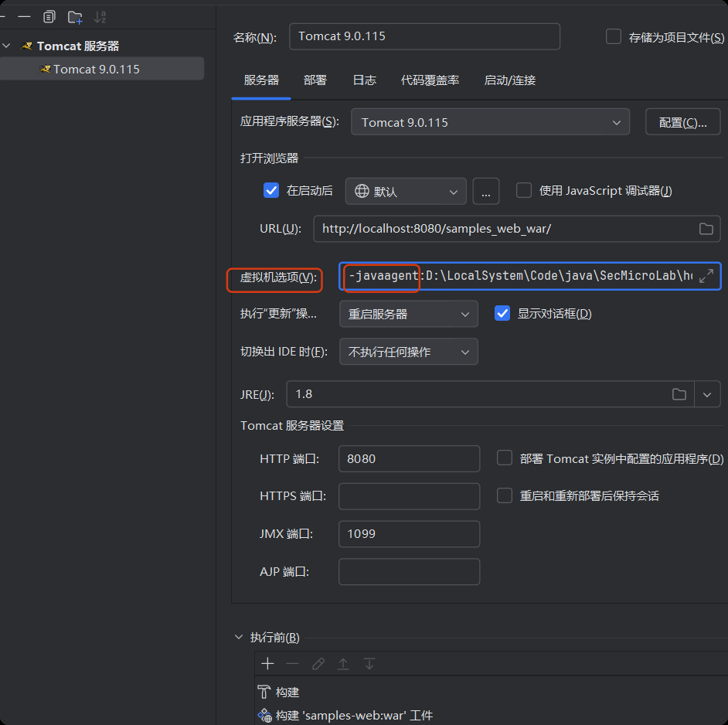Image resolution: width=728 pixels, height=725 pixels.
Task: Open the 重启服务器 update action dropdown
Action: pos(409,314)
